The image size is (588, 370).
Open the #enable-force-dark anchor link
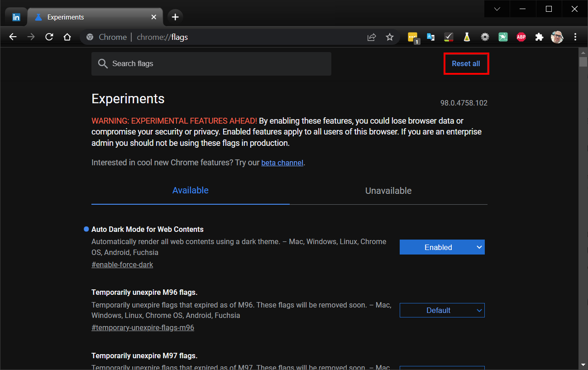(x=122, y=264)
